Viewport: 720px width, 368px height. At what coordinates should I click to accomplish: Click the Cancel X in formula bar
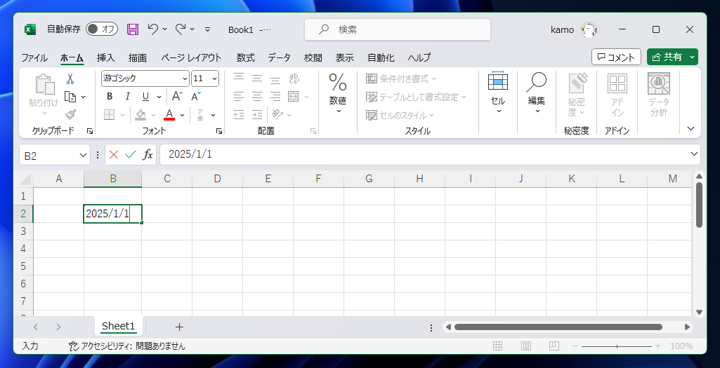[114, 155]
